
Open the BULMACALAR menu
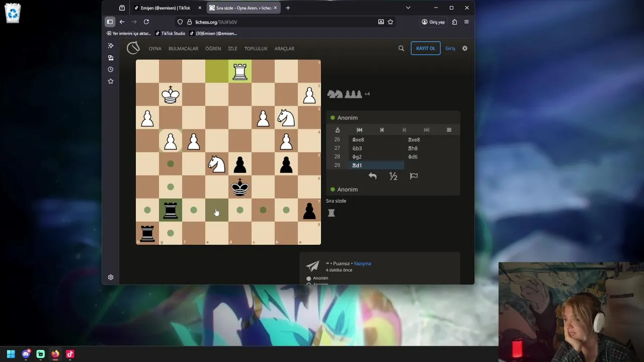[183, 49]
